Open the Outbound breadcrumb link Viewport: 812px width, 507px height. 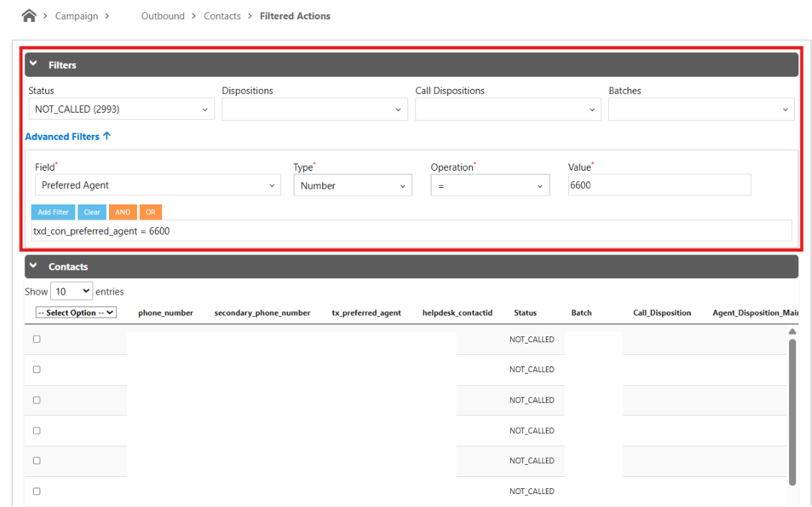click(163, 16)
